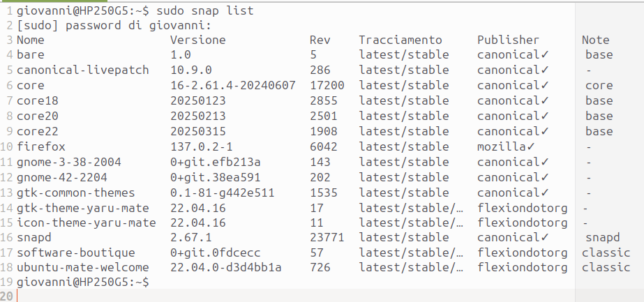Click the 'gnome-42-2204' package name
This screenshot has width=644, height=302.
click(x=62, y=177)
